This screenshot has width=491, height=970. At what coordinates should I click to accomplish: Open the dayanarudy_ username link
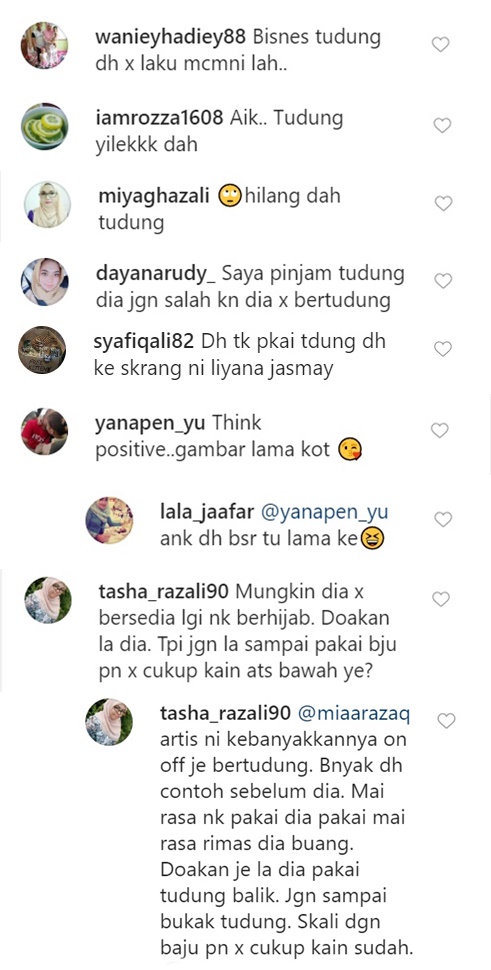pyautogui.click(x=155, y=273)
